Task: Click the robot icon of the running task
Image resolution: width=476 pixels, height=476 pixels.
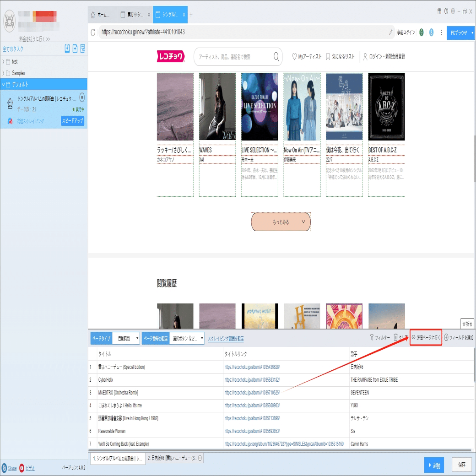Action: 10,103
